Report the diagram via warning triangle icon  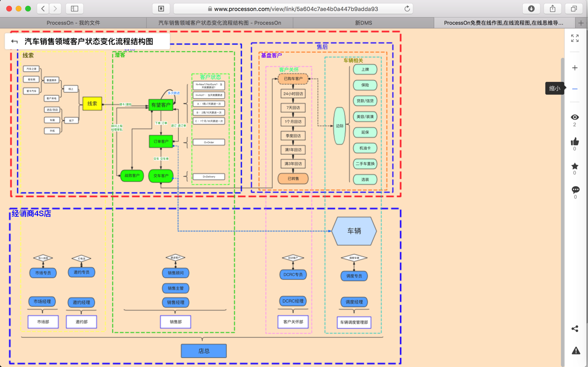(x=576, y=350)
